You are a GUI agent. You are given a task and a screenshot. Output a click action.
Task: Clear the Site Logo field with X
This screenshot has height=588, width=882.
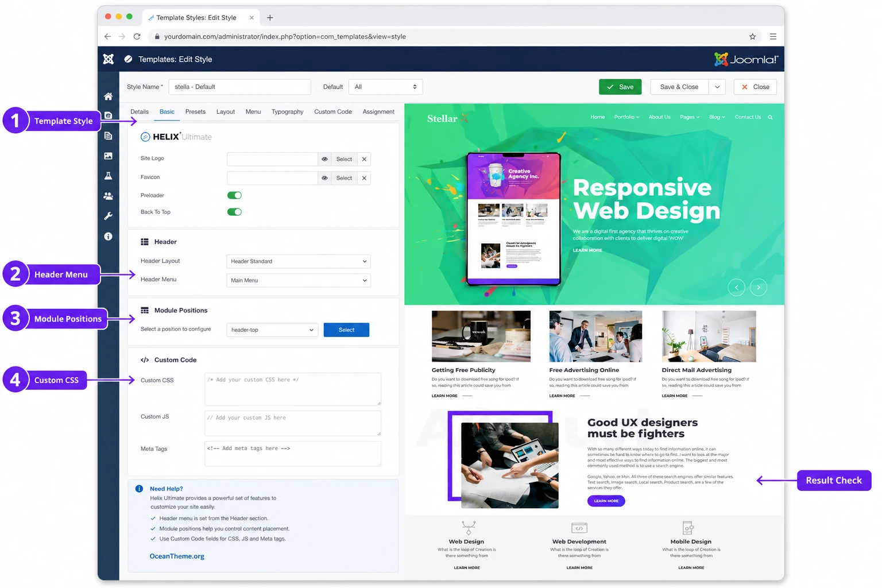364,159
